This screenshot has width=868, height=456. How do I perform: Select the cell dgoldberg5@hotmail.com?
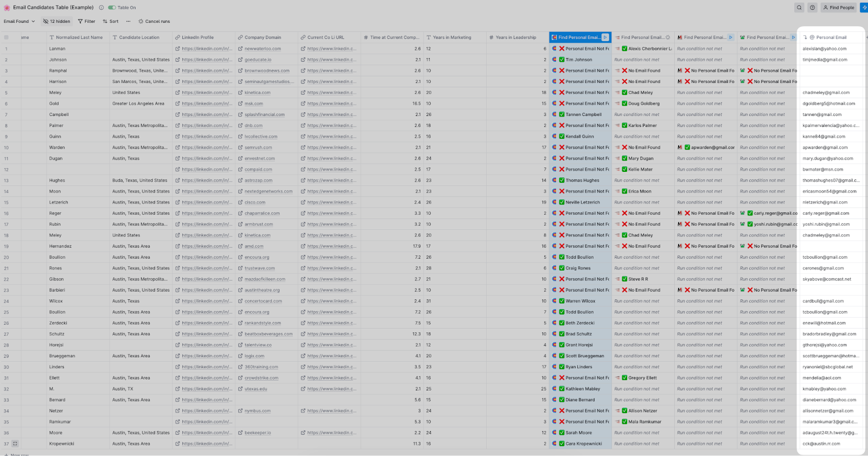831,104
